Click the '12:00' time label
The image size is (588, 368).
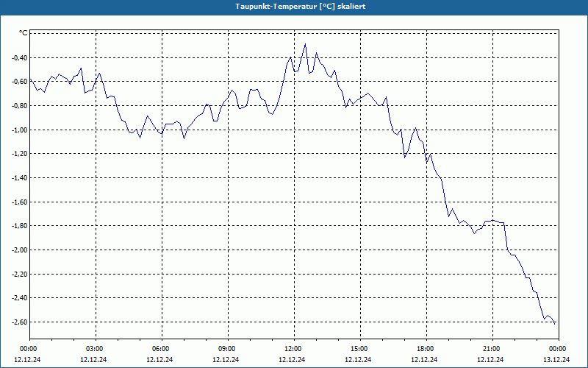tap(293, 349)
